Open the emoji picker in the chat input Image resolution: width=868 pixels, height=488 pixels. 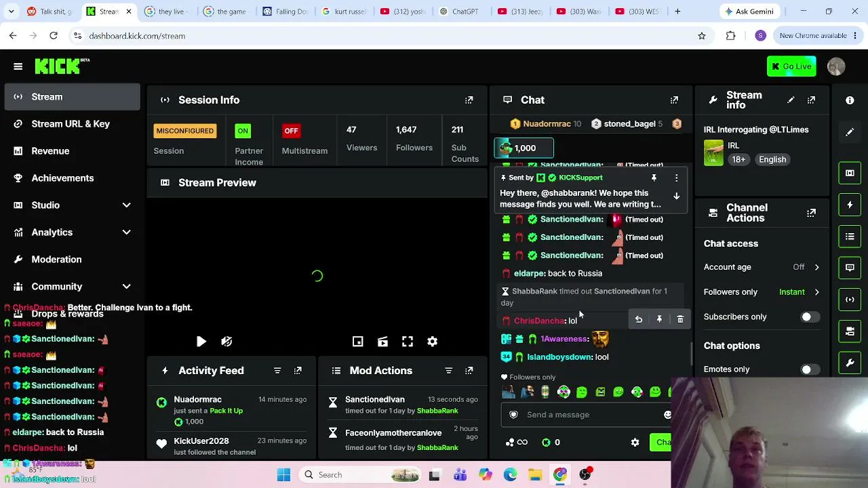667,415
